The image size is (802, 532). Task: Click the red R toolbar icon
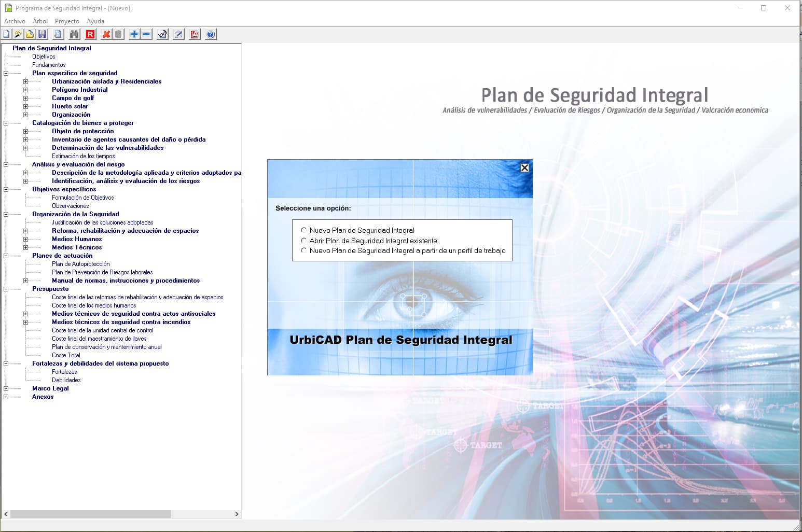point(90,34)
